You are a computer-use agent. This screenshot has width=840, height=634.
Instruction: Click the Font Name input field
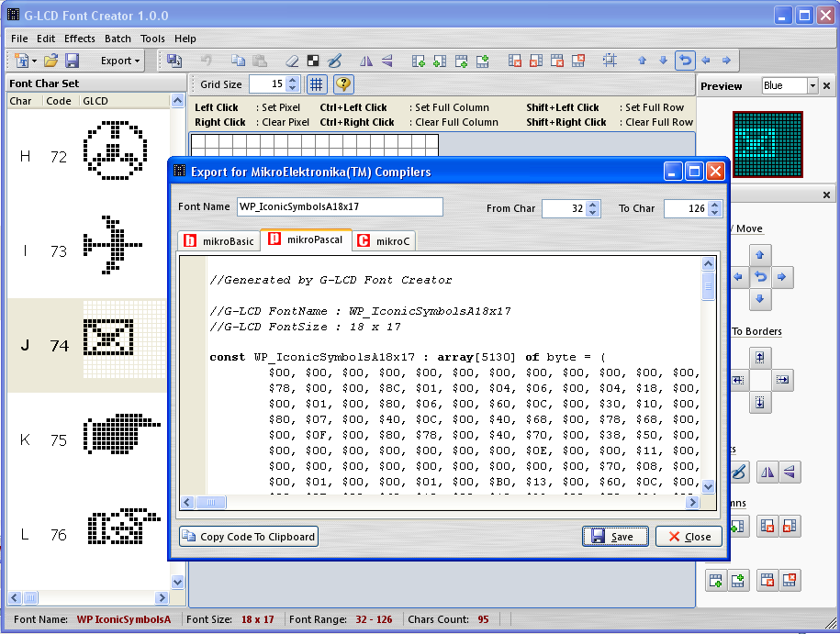tap(340, 206)
